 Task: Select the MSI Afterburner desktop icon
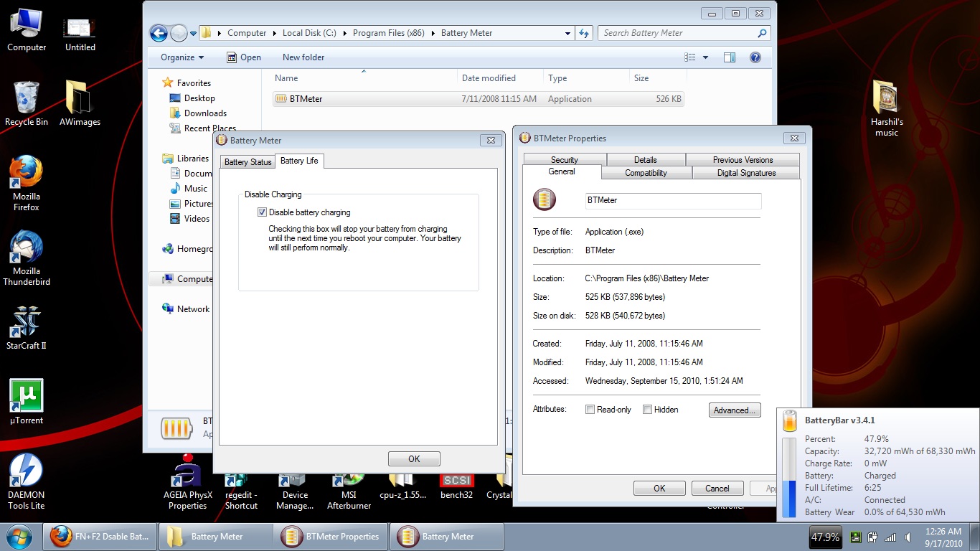[349, 491]
